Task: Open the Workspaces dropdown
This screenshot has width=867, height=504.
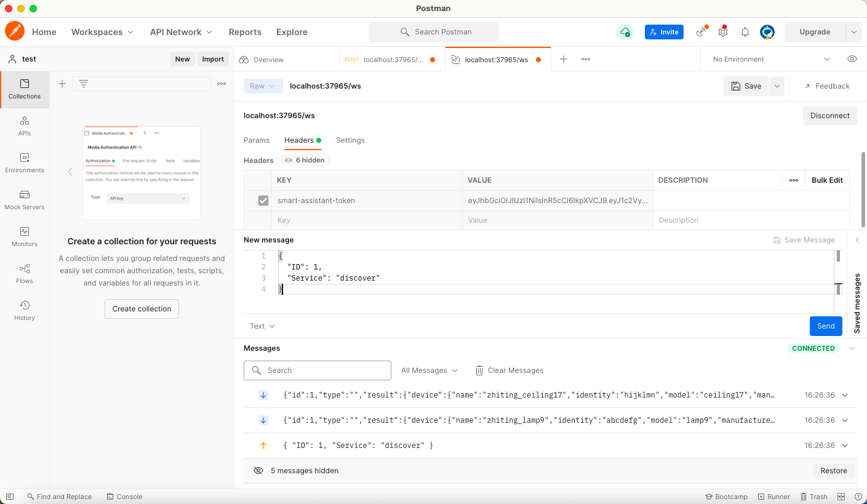Action: pyautogui.click(x=102, y=32)
